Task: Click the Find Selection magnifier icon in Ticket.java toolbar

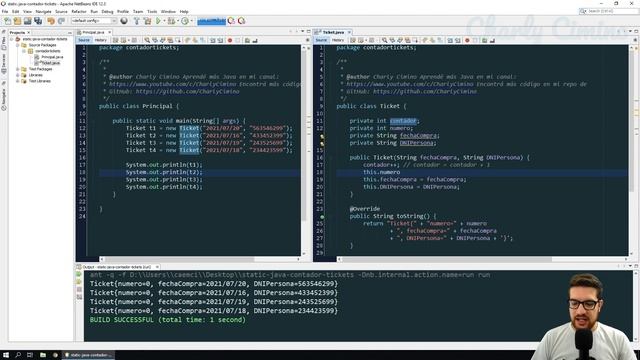Action: point(384,40)
